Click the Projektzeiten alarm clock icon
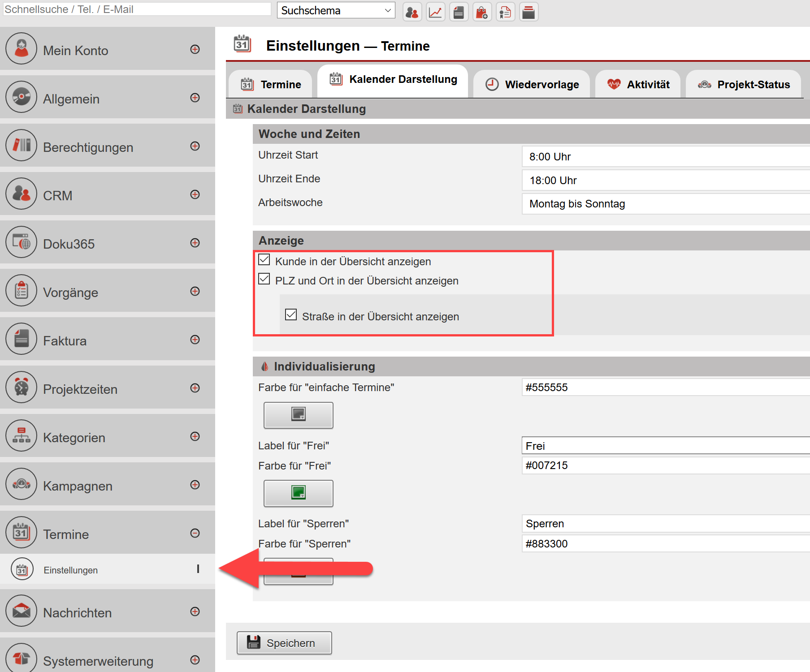 21,387
